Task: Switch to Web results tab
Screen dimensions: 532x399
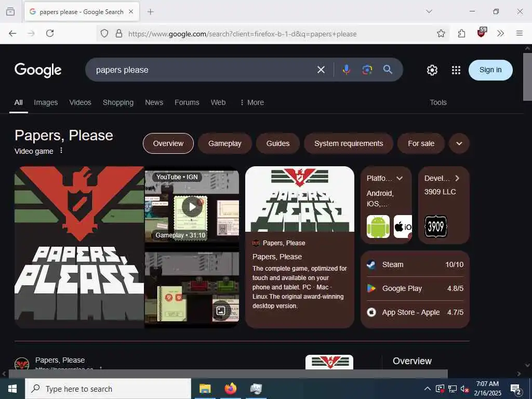Action: point(218,102)
